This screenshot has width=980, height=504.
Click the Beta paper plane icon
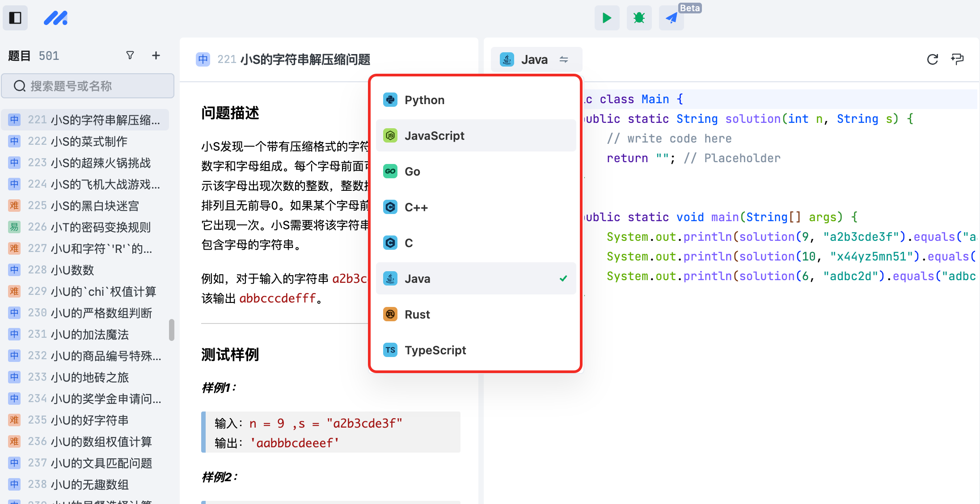pos(671,18)
